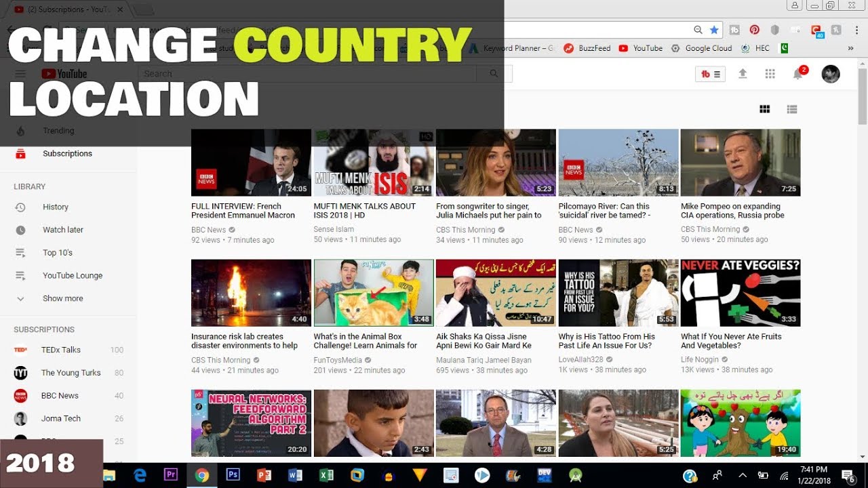The image size is (868, 488).
Task: Open the BuzzFeed bookmark
Action: (x=587, y=48)
